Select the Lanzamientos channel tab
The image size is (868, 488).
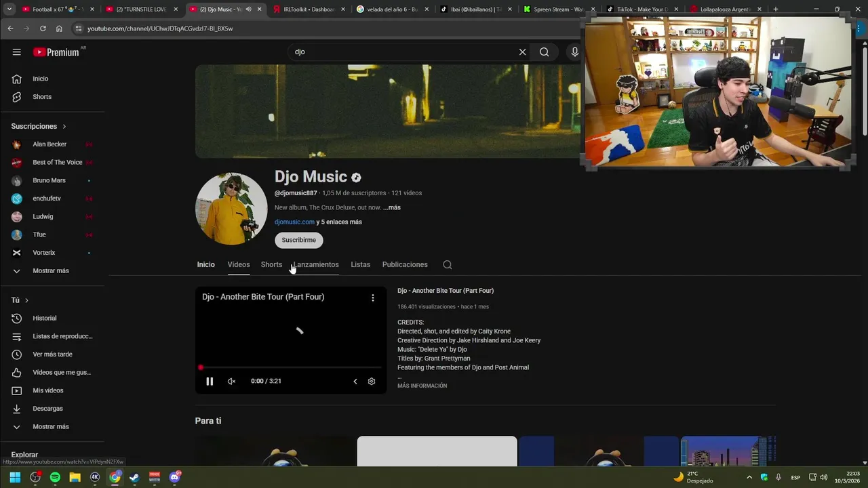click(316, 265)
